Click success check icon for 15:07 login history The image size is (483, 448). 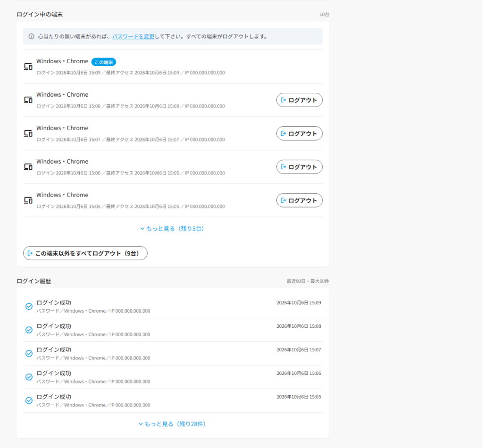point(29,354)
